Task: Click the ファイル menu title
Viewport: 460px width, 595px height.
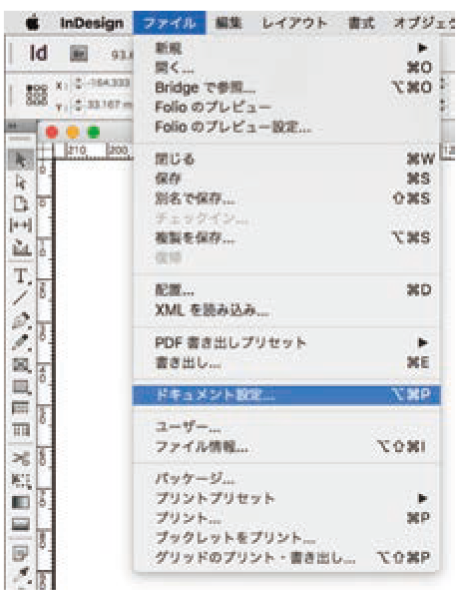Action: [170, 23]
